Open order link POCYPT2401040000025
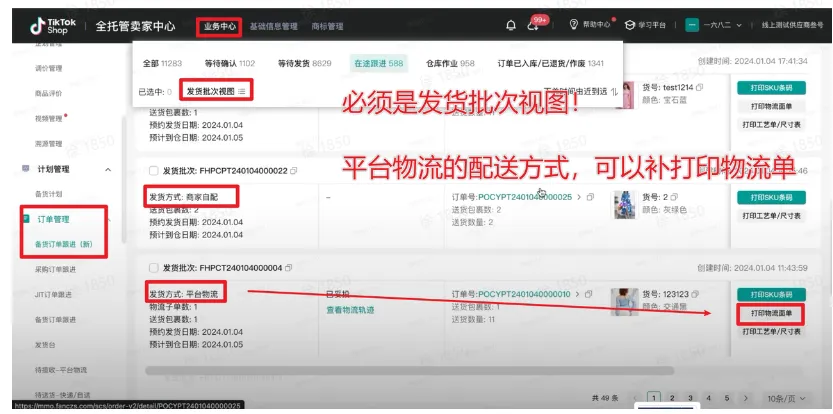The width and height of the screenshot is (833, 414). [525, 197]
